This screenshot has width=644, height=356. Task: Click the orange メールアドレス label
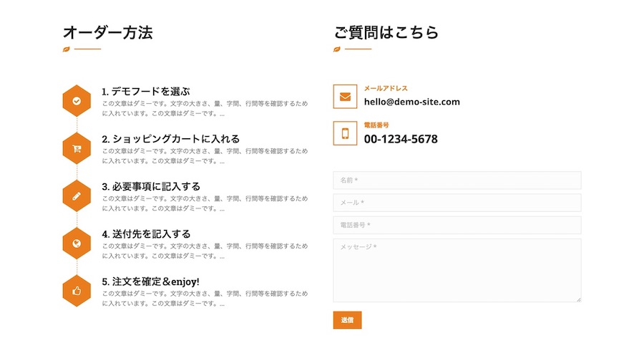point(386,88)
